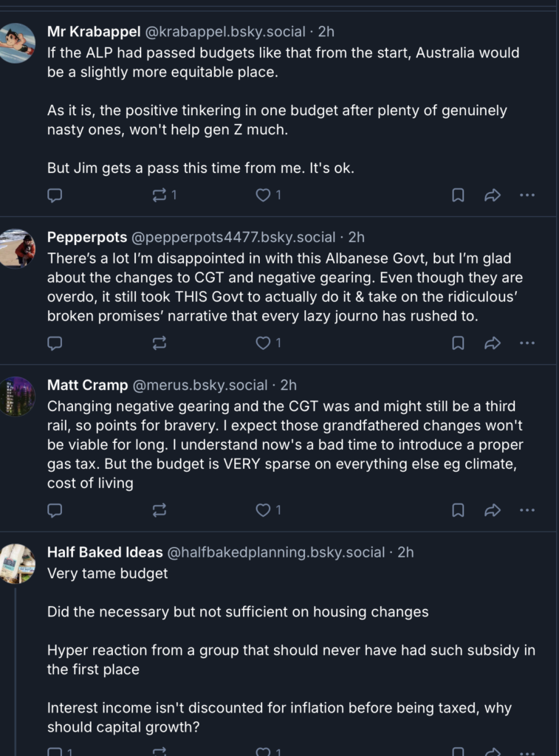Image resolution: width=559 pixels, height=756 pixels.
Task: Like Matt Cramp's post
Action: coord(263,510)
